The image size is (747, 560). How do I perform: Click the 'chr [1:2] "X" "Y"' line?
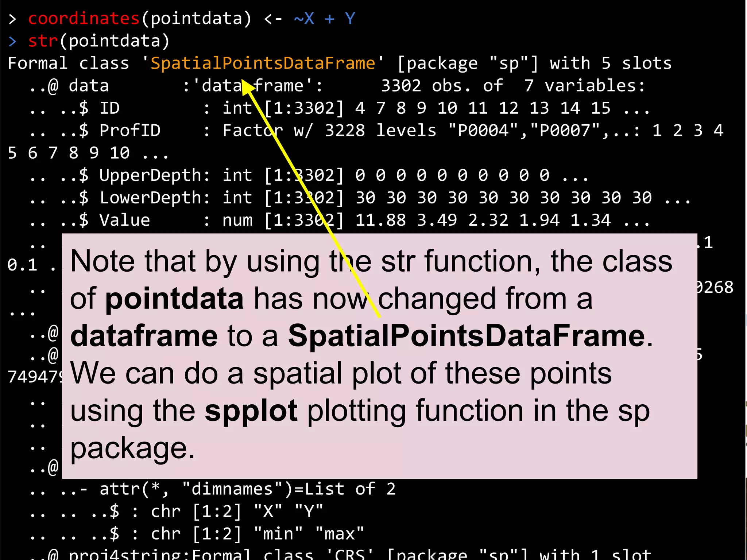coord(177,512)
